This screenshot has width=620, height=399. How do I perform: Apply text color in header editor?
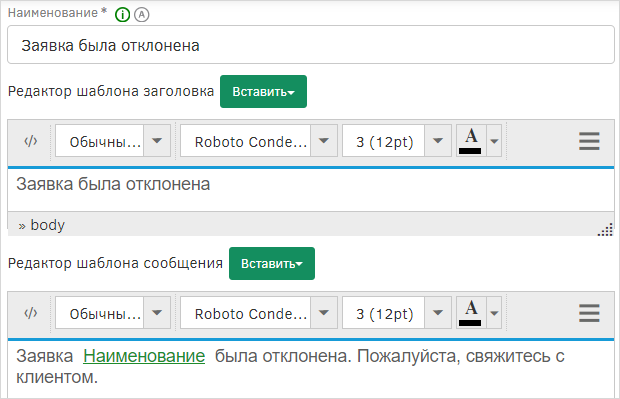(471, 141)
